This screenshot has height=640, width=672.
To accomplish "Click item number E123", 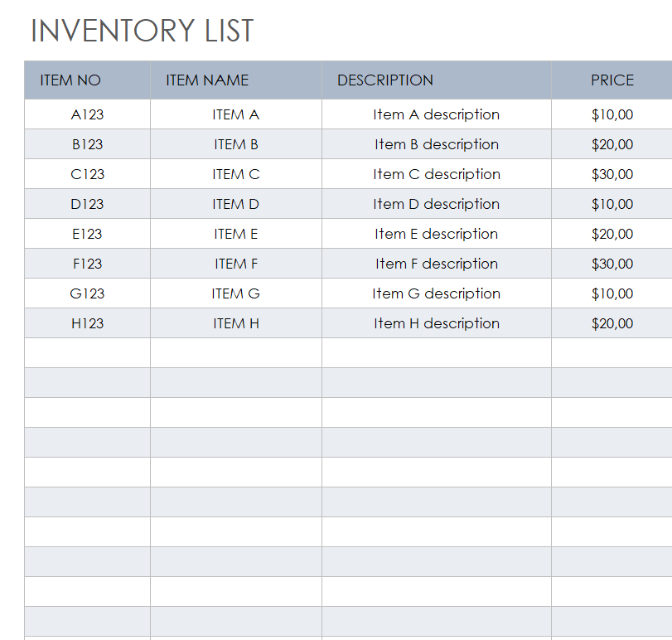I will (87, 234).
